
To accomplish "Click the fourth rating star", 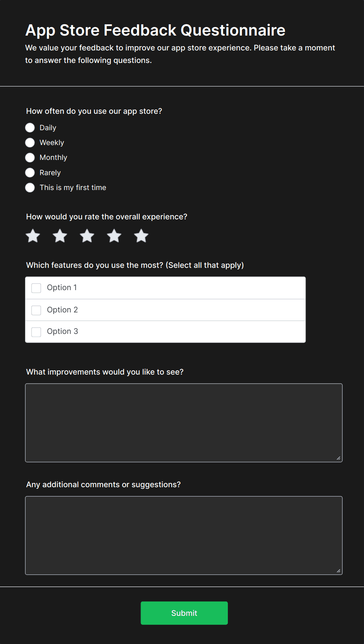I will (114, 236).
